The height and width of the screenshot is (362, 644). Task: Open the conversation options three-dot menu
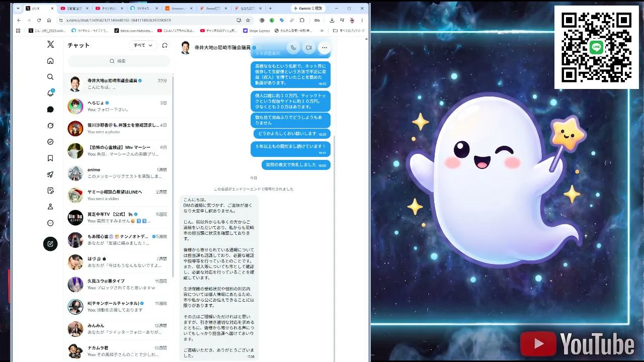[324, 47]
